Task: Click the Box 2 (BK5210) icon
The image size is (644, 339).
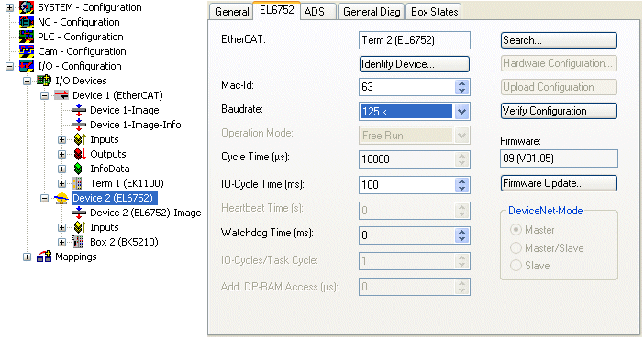Action: (x=78, y=242)
